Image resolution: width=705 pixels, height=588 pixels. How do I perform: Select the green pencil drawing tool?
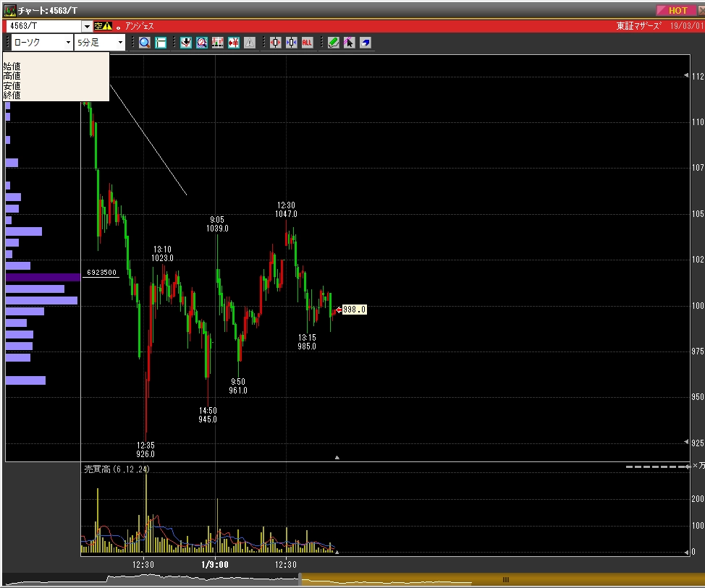pyautogui.click(x=333, y=43)
